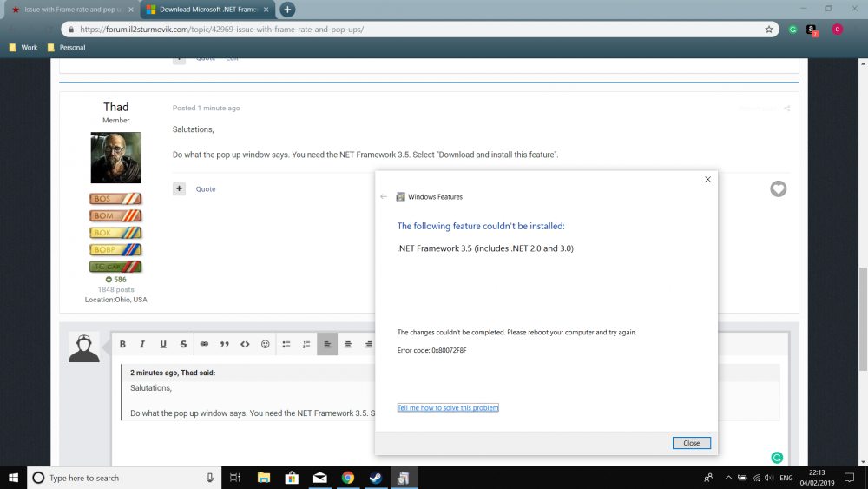Insert a quote block using the editor quote icon
868x489 pixels.
(x=224, y=344)
